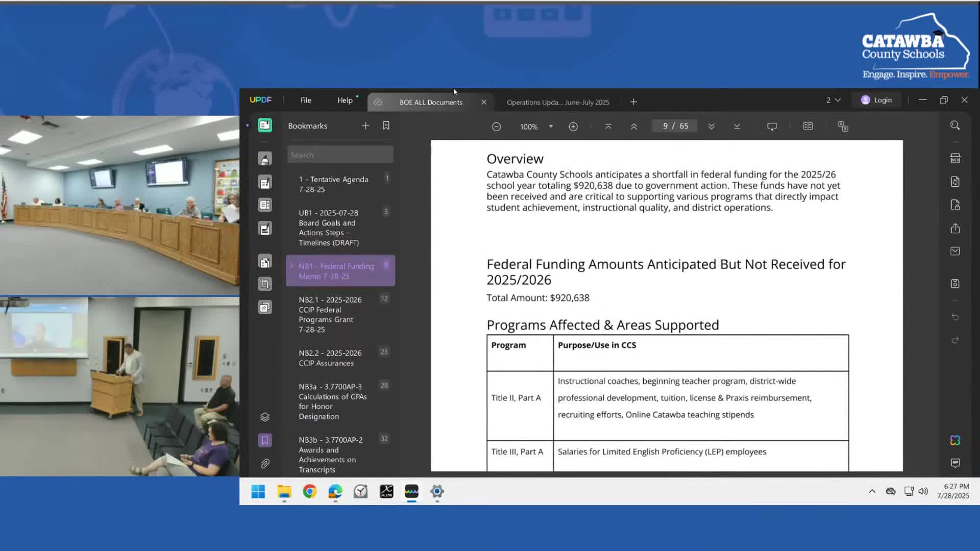Click the Login button
The height and width of the screenshot is (551, 980).
pos(876,100)
